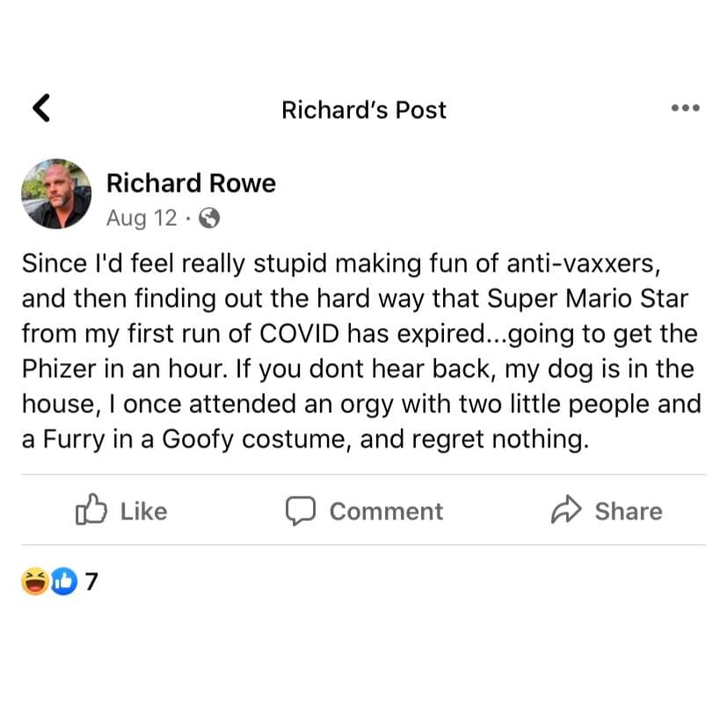Viewport: 728px width, 719px height.
Task: Click the Aug 12 timestamp
Action: 141,218
